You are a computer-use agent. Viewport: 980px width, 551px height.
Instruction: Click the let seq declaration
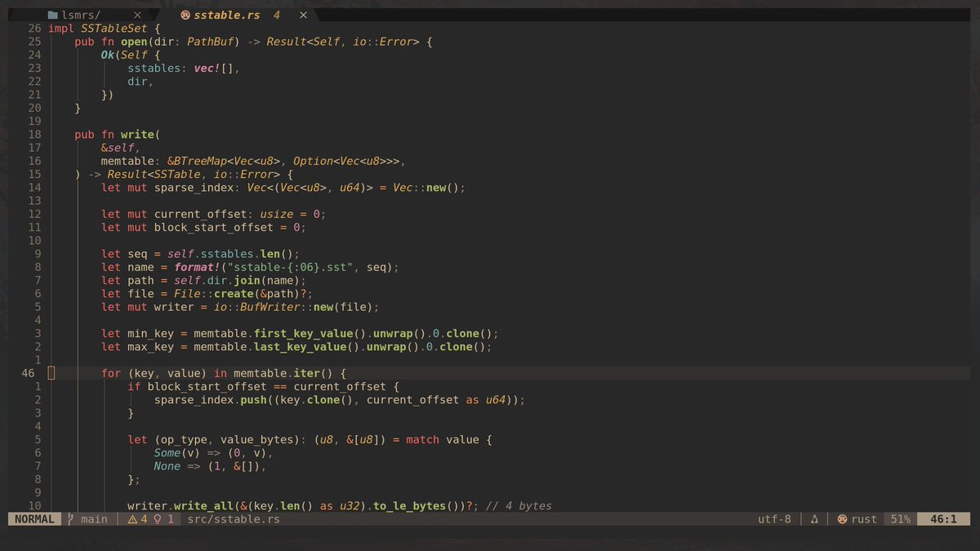click(200, 254)
